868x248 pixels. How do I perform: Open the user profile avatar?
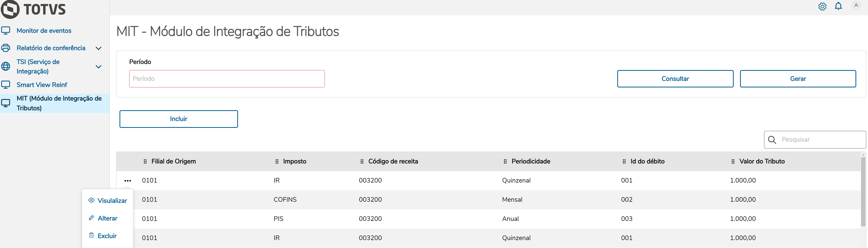point(856,6)
